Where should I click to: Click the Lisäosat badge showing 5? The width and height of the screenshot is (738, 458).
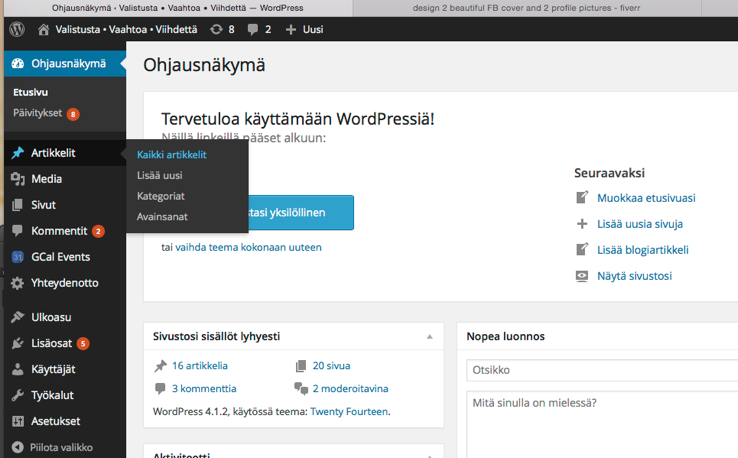click(83, 344)
